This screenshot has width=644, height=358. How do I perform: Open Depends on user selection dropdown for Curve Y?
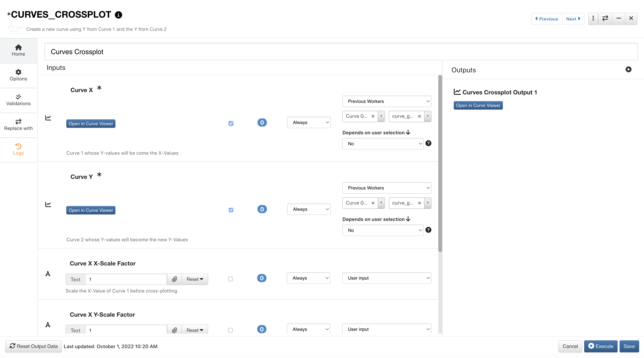pyautogui.click(x=383, y=230)
